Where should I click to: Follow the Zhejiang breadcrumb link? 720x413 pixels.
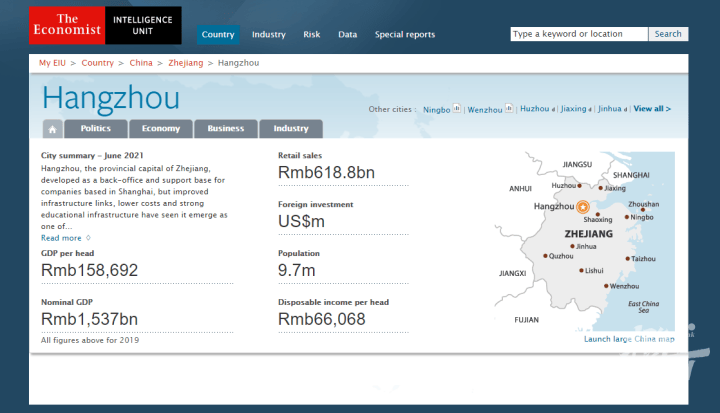coord(186,63)
